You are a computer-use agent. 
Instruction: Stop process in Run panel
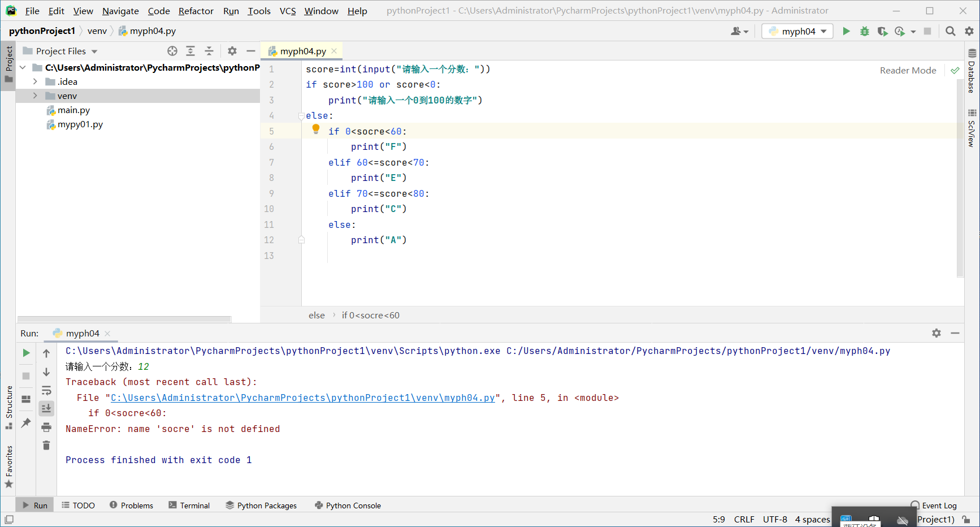coord(26,376)
